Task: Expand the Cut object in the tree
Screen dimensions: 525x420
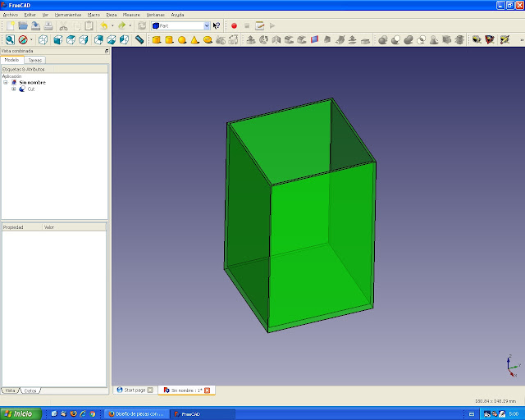Action: [x=13, y=89]
